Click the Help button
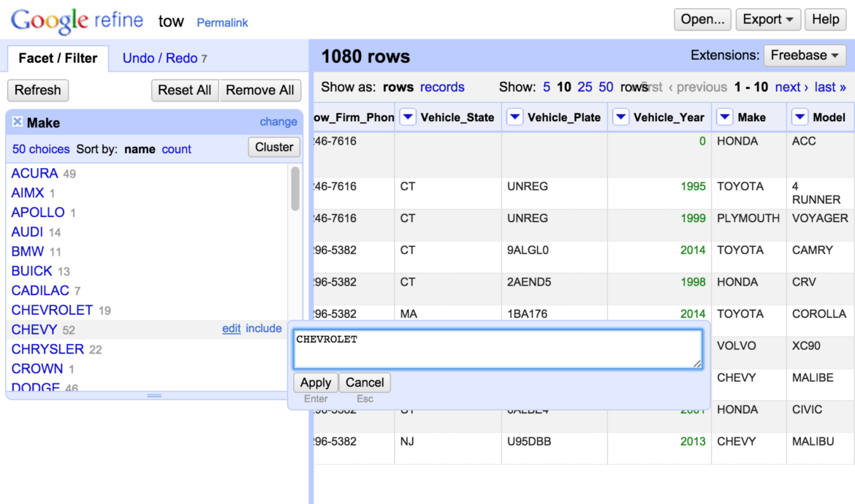Viewport: 855px width, 504px height. [x=826, y=20]
